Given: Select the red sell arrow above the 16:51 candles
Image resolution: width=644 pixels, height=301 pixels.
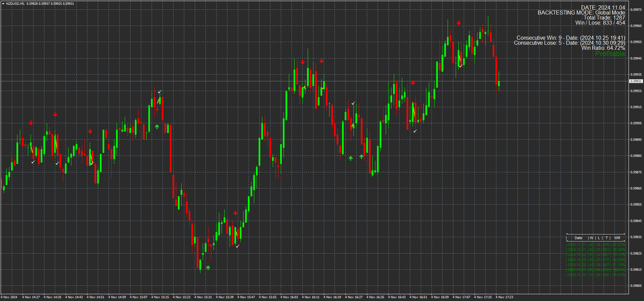Looking at the screenshot, I should [413, 83].
